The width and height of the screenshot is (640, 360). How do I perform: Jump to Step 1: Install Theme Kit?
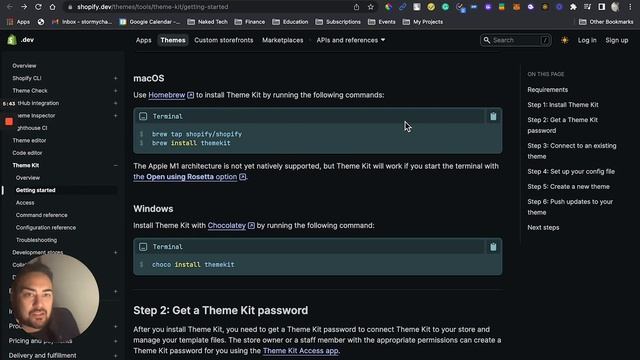(x=563, y=104)
